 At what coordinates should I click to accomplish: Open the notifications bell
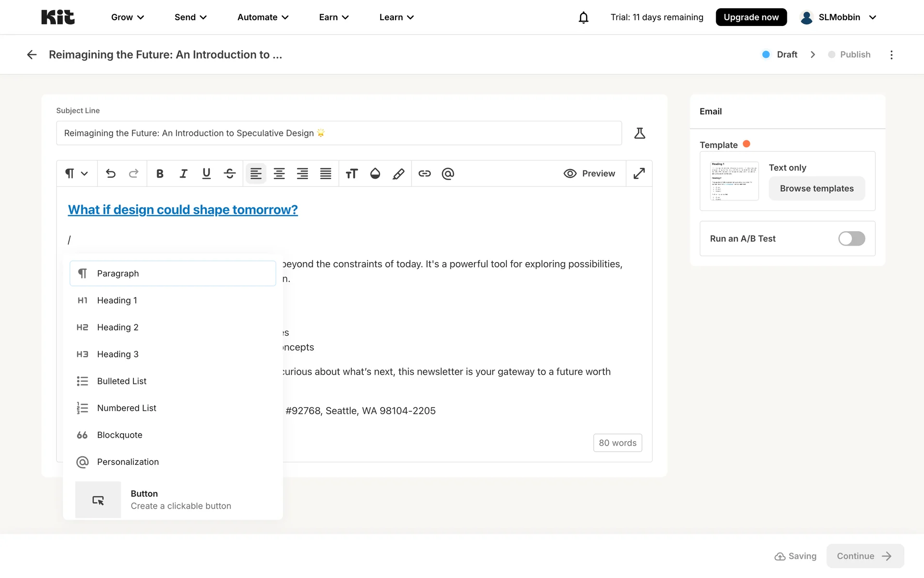coord(583,17)
